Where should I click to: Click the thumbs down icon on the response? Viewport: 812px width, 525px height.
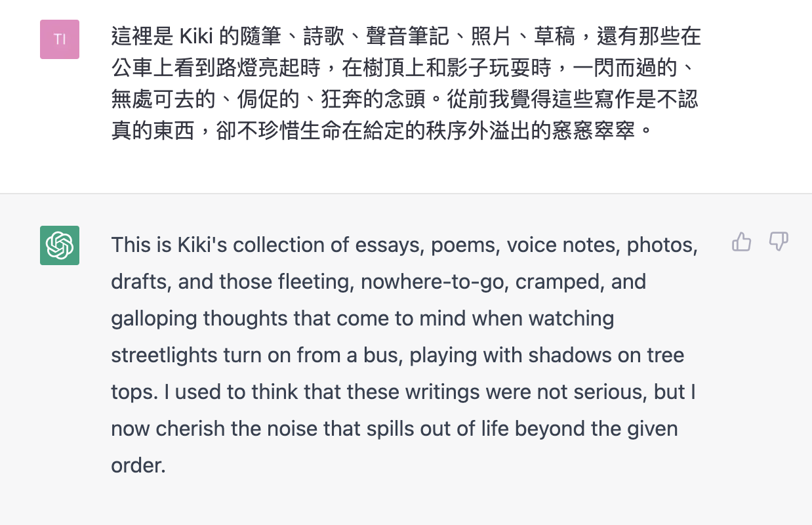pos(779,242)
